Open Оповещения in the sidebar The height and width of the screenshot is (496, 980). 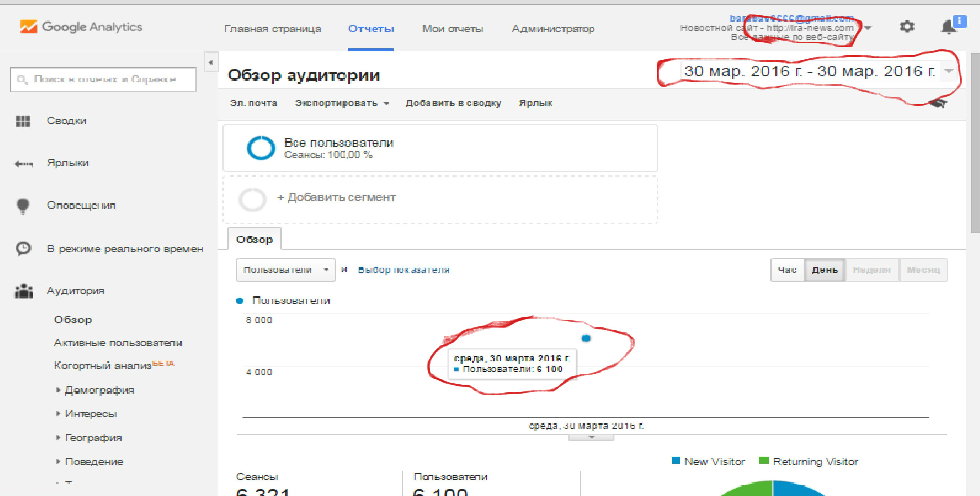(81, 206)
